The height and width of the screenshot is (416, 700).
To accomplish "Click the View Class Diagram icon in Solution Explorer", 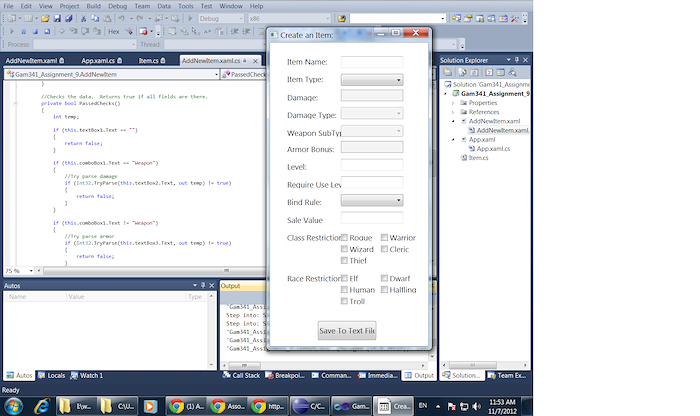I will pyautogui.click(x=512, y=72).
